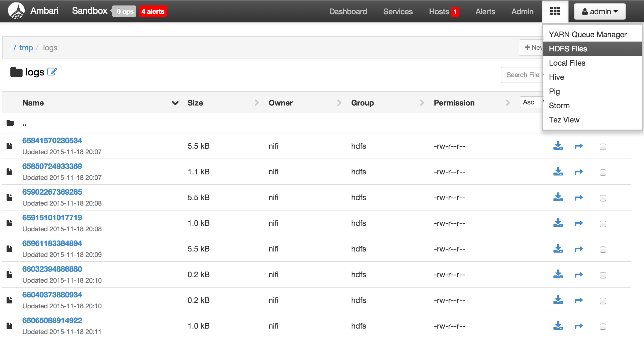Click the Ambari logo icon

click(x=16, y=11)
